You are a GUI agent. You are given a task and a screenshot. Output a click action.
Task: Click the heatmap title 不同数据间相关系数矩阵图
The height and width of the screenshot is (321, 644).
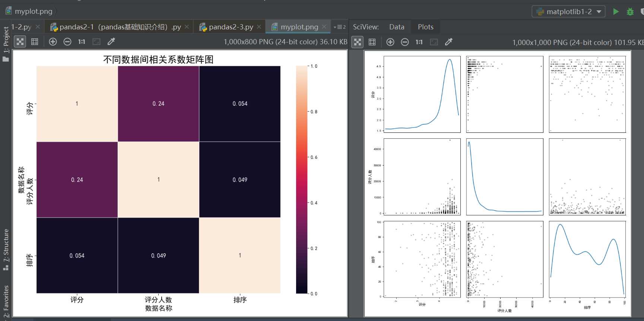(158, 60)
